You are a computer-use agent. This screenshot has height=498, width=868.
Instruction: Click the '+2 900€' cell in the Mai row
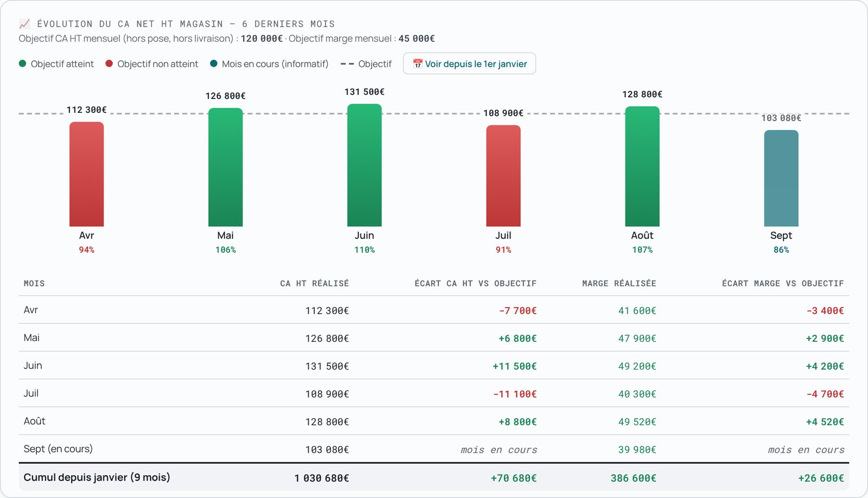(825, 339)
